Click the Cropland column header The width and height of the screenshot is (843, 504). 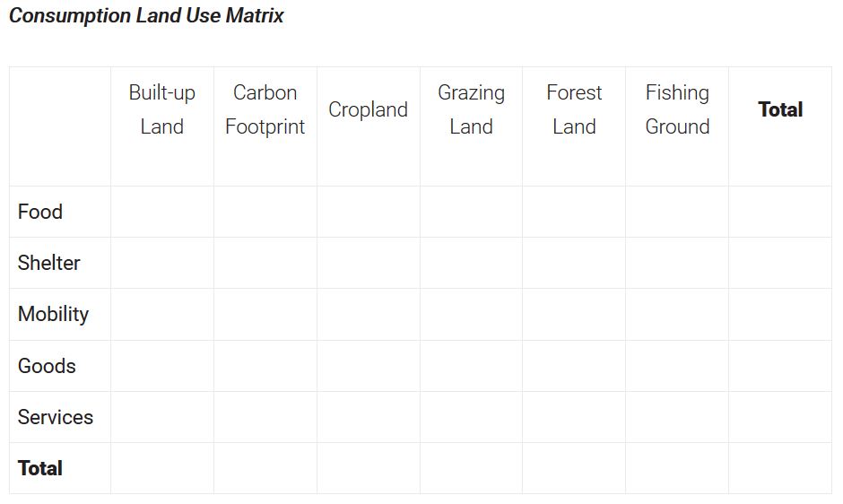pyautogui.click(x=369, y=109)
